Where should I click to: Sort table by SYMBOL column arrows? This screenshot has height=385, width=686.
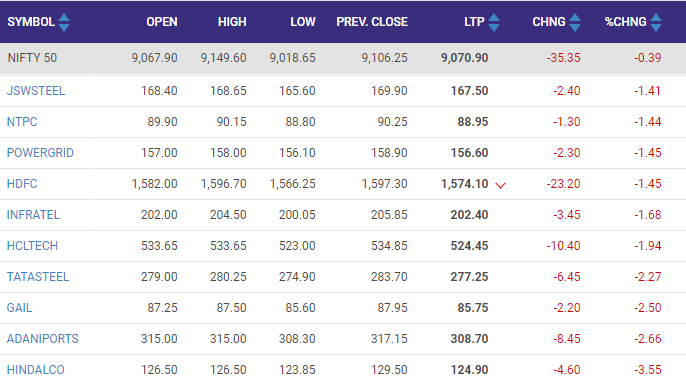point(64,22)
